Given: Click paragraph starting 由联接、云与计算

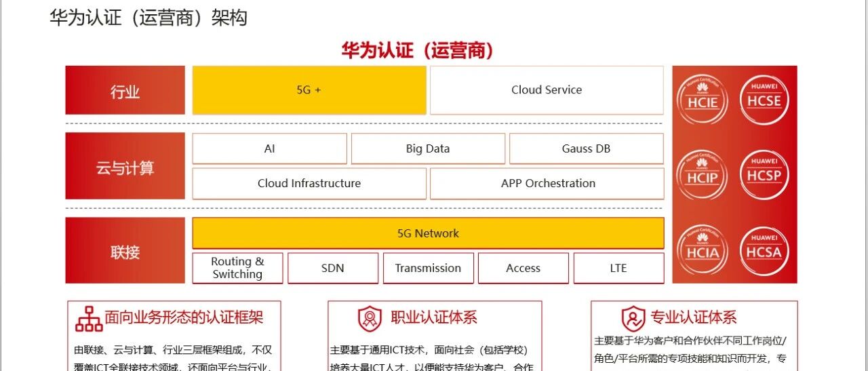Looking at the screenshot, I should pyautogui.click(x=173, y=359).
